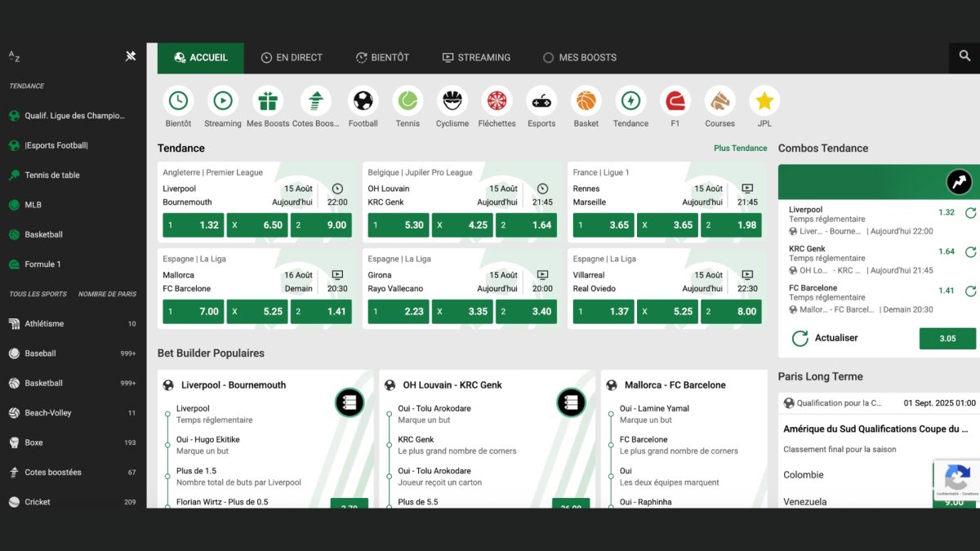Switch to the Mes Boosts tab

pos(580,58)
